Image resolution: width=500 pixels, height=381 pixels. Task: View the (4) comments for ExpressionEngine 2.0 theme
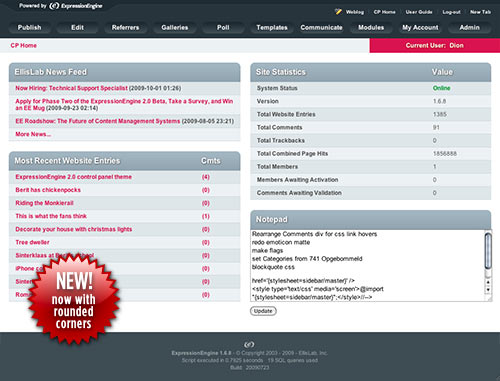point(206,177)
